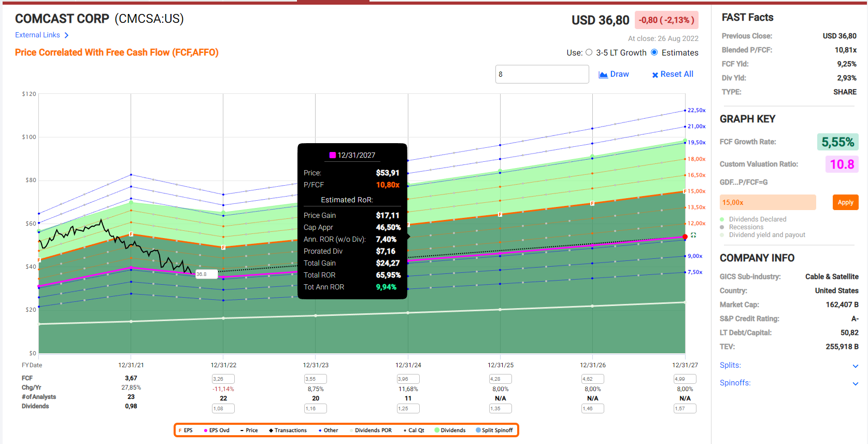This screenshot has width=868, height=444.
Task: Select the 3-5 LT Growth radio button
Action: (589, 52)
